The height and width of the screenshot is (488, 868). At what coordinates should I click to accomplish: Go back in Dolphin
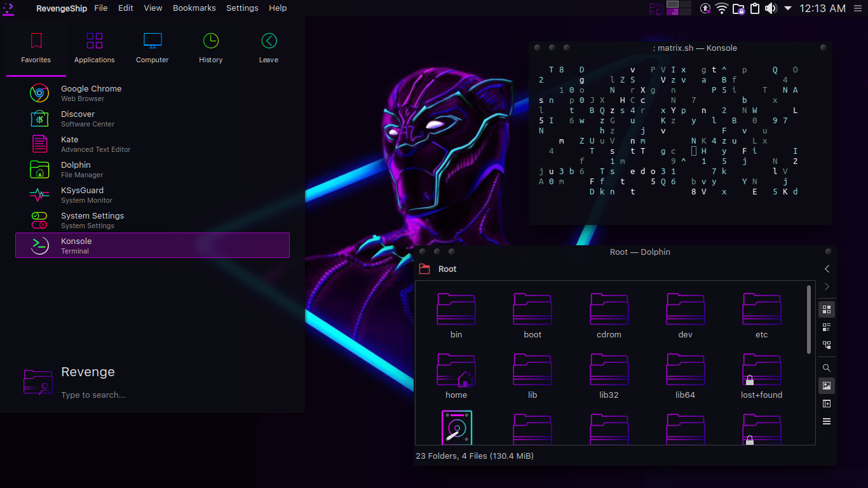(x=827, y=269)
